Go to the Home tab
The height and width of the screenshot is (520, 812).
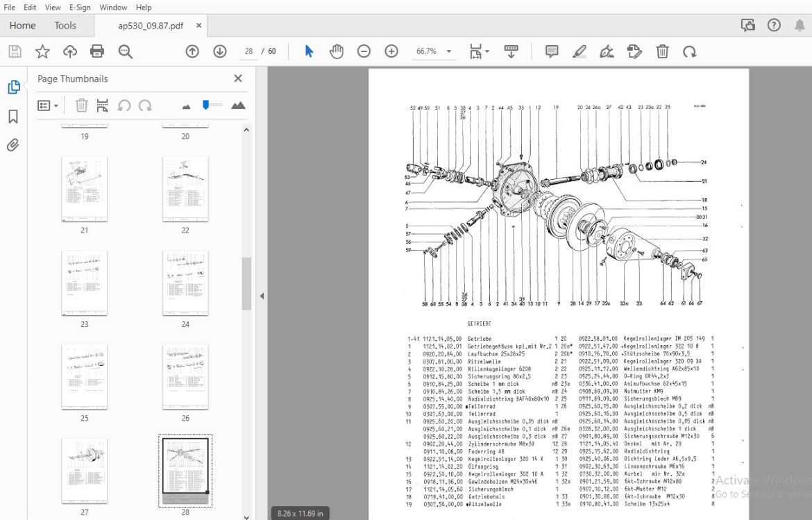click(22, 26)
